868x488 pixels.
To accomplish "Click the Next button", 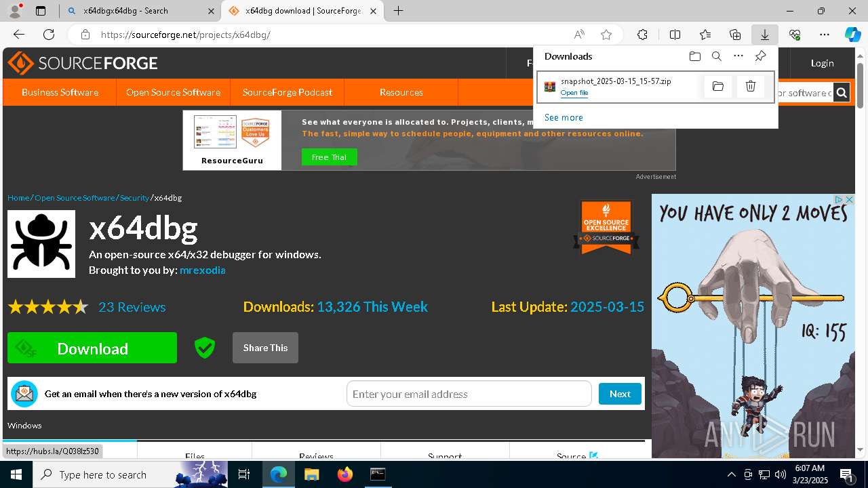I will 620,394.
